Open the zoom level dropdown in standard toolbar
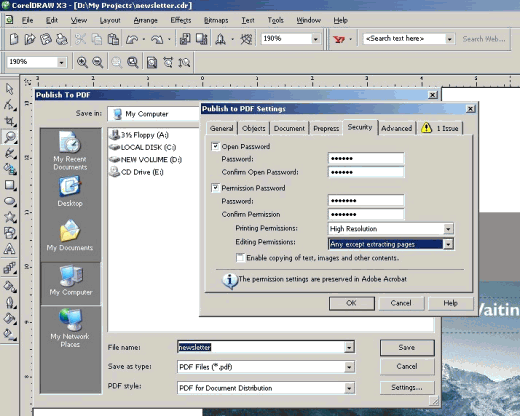520x416 pixels. [315, 39]
